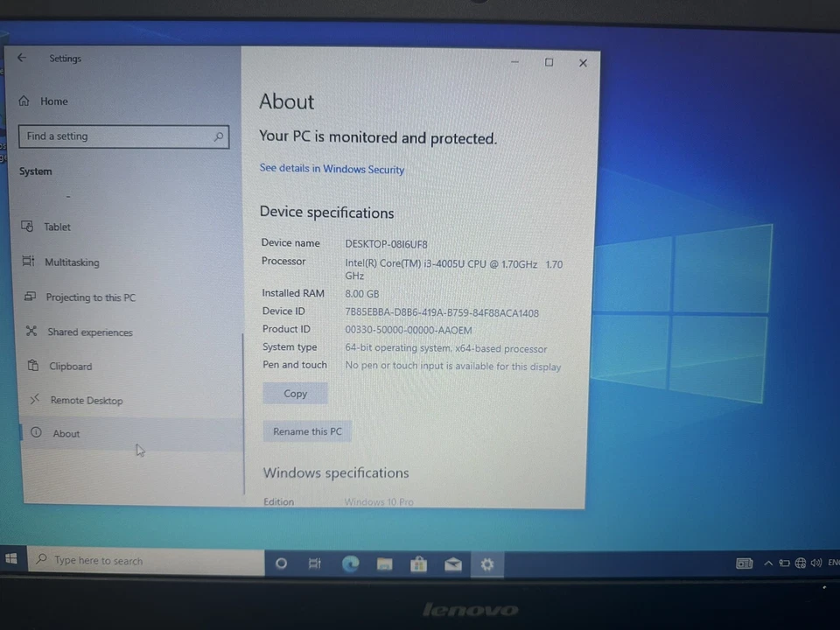Click the back arrow in Settings
840x630 pixels.
(21, 58)
